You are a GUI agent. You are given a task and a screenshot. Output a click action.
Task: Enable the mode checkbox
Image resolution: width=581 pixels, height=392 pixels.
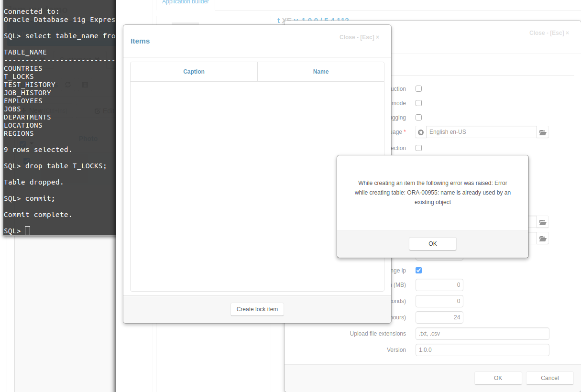(418, 103)
